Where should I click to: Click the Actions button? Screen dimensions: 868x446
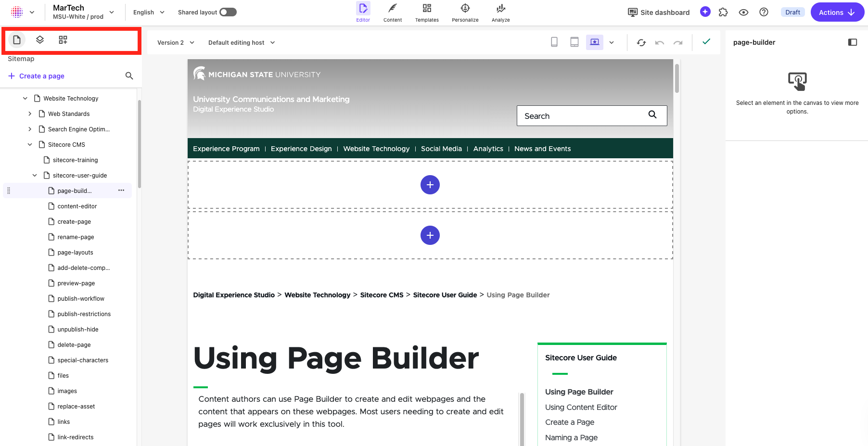click(x=837, y=12)
